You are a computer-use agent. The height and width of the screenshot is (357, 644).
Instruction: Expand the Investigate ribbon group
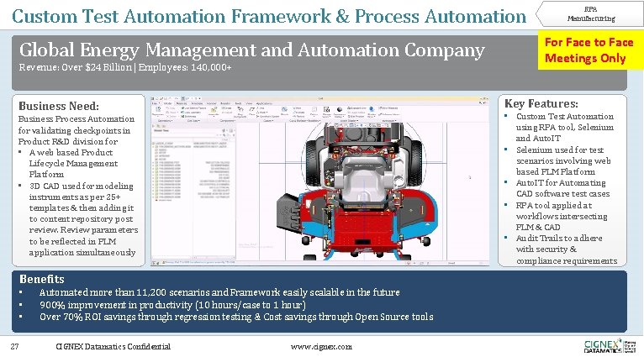coord(388,121)
